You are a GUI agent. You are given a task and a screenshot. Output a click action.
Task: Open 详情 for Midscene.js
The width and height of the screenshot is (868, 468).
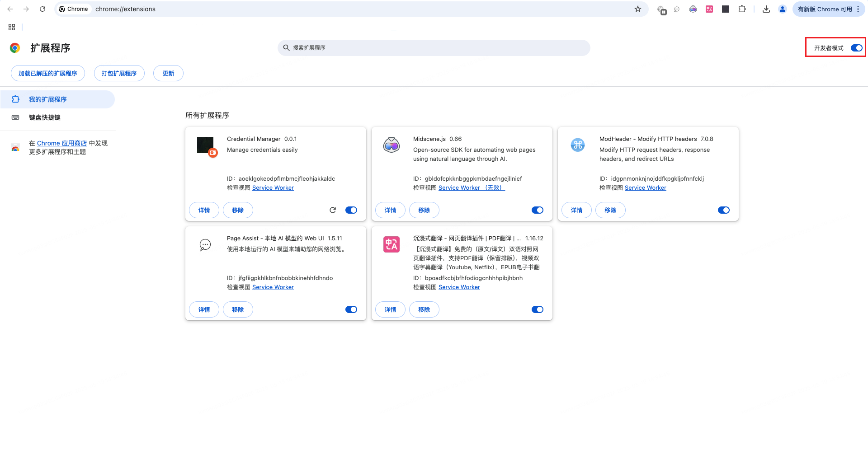point(390,210)
